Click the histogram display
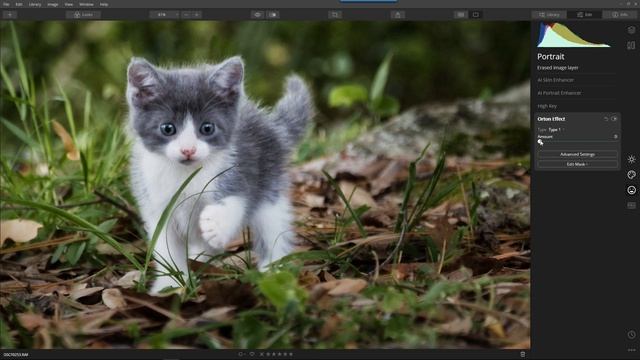Viewport: 640px width, 360px height. tap(573, 35)
